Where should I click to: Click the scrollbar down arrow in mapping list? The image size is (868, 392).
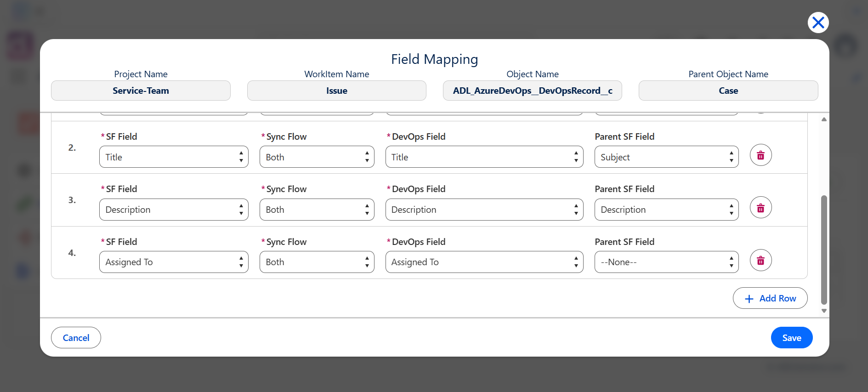coord(824,311)
